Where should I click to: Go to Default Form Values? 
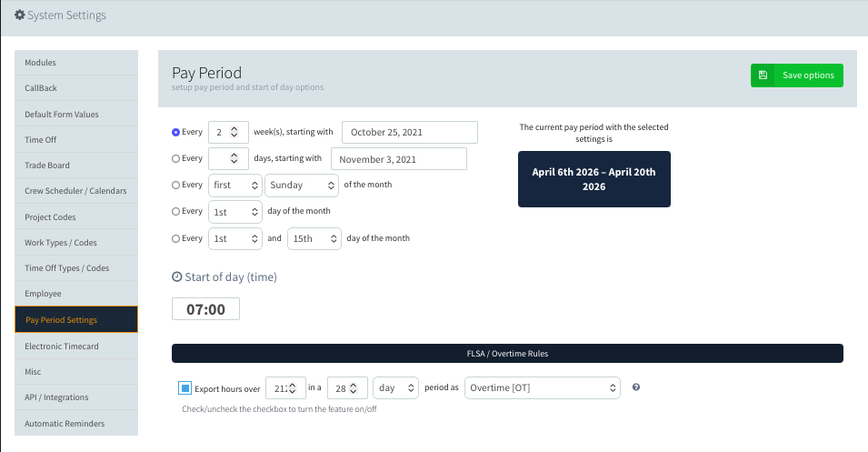(x=76, y=114)
